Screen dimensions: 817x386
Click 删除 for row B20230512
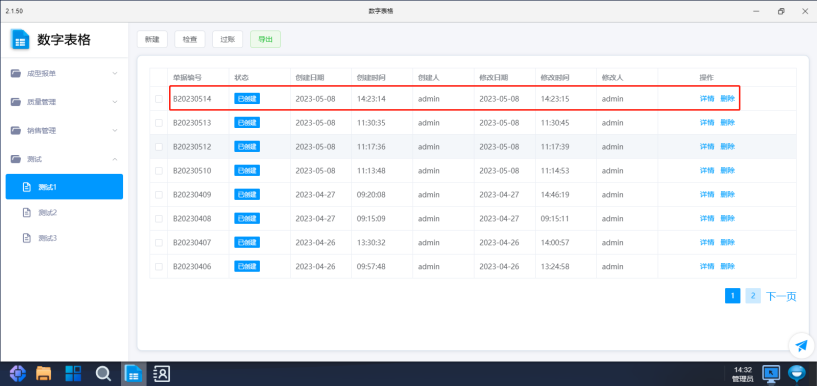coord(727,147)
